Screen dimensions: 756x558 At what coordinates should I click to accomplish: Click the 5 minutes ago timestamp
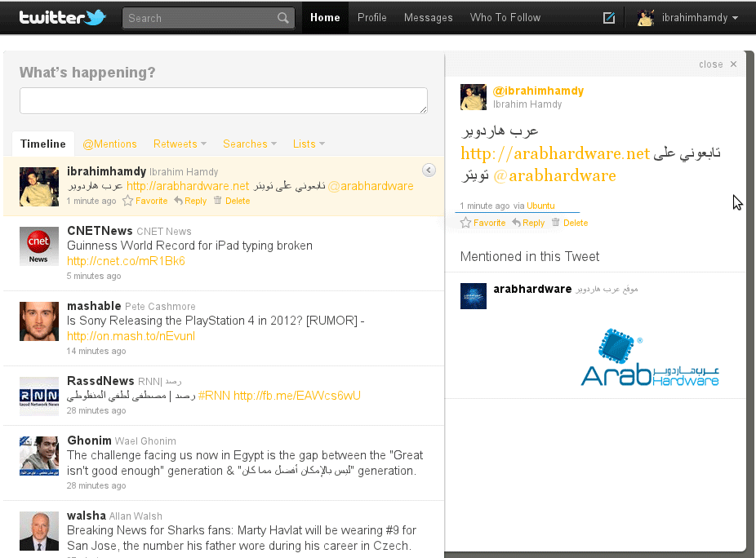click(x=94, y=276)
